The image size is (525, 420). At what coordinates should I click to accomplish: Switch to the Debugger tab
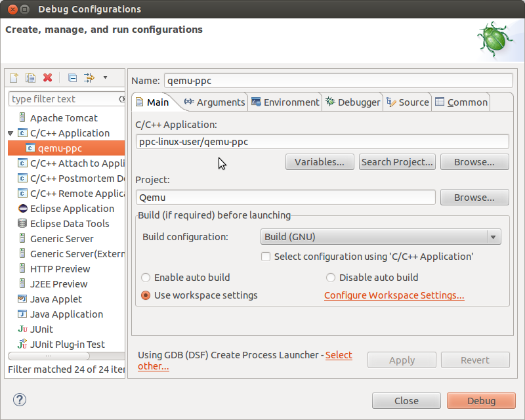tap(352, 102)
